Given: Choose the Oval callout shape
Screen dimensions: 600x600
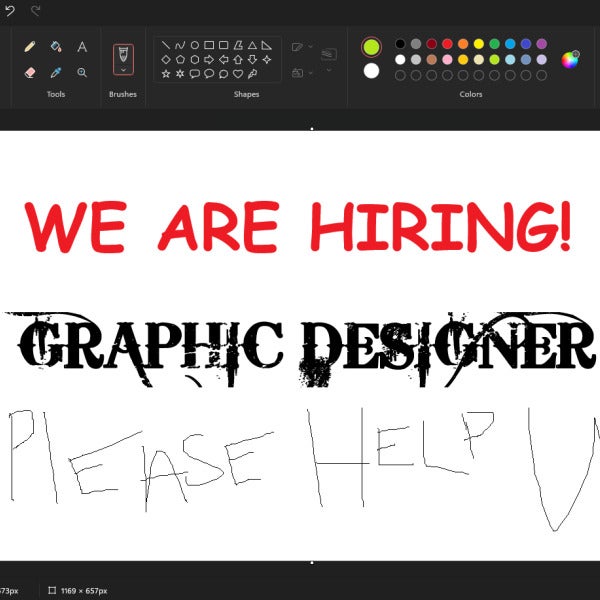Looking at the screenshot, I should pyautogui.click(x=209, y=73).
